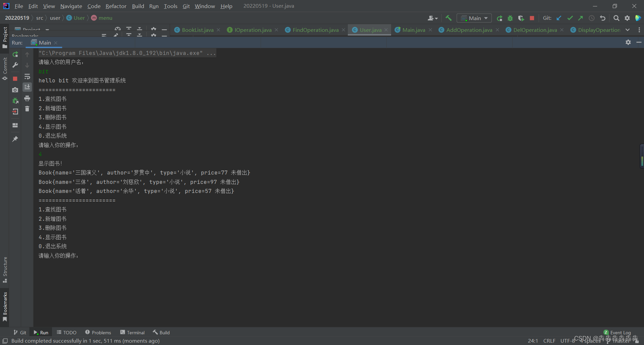Open the Event Log

coord(617,332)
